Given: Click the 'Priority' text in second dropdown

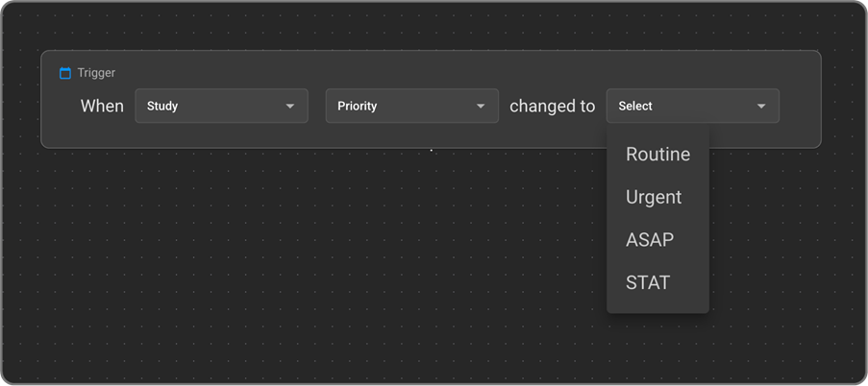Looking at the screenshot, I should click(357, 107).
